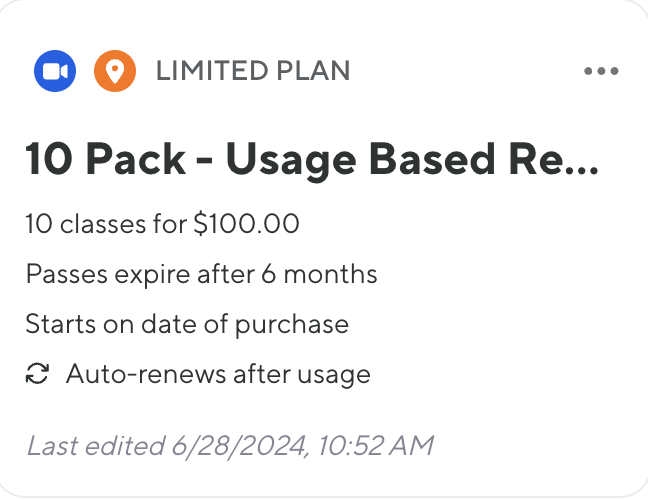The width and height of the screenshot is (648, 500).
Task: Open the 10 Pack - Usage Based plan title
Action: 310,160
